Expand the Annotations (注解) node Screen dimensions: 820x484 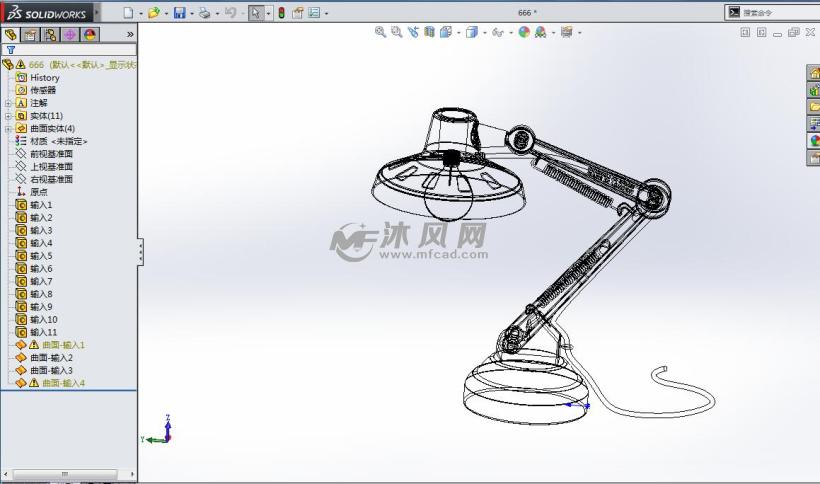pos(8,103)
